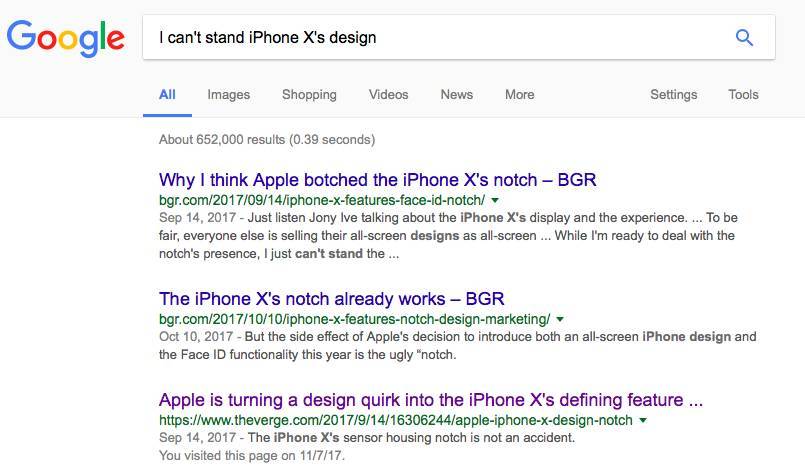Click the Google logo
The width and height of the screenshot is (805, 475).
point(66,37)
